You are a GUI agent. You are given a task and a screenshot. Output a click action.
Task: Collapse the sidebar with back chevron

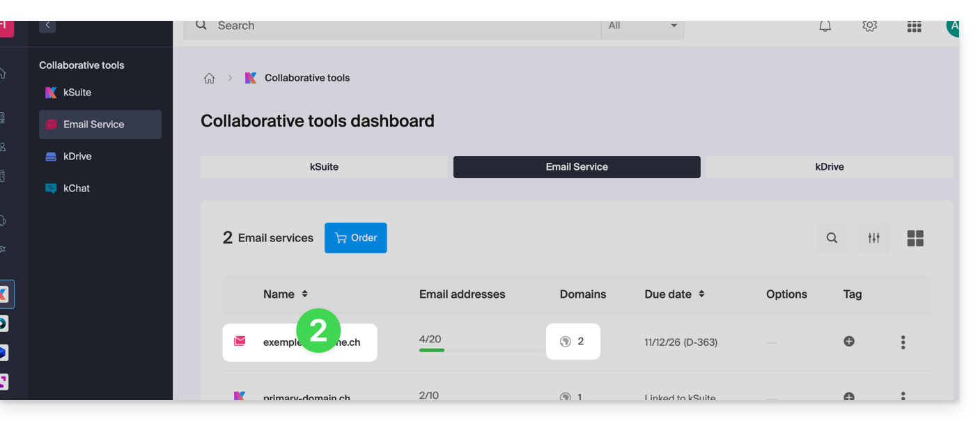[x=47, y=26]
